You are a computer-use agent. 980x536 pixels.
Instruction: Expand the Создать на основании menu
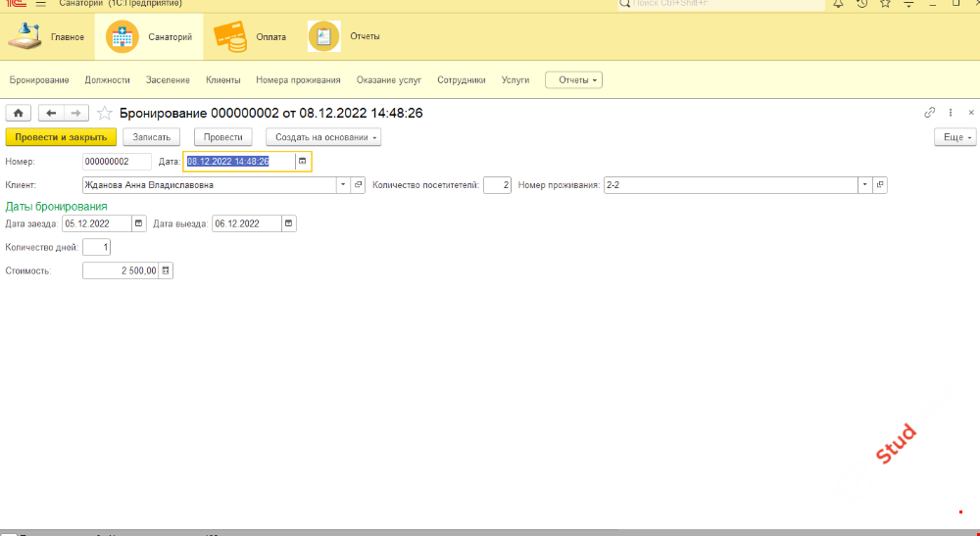click(x=322, y=137)
